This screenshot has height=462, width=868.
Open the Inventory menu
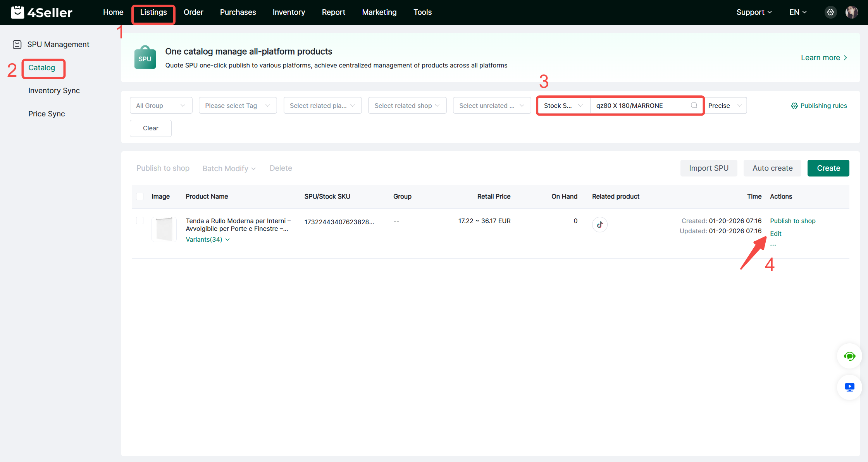point(289,12)
